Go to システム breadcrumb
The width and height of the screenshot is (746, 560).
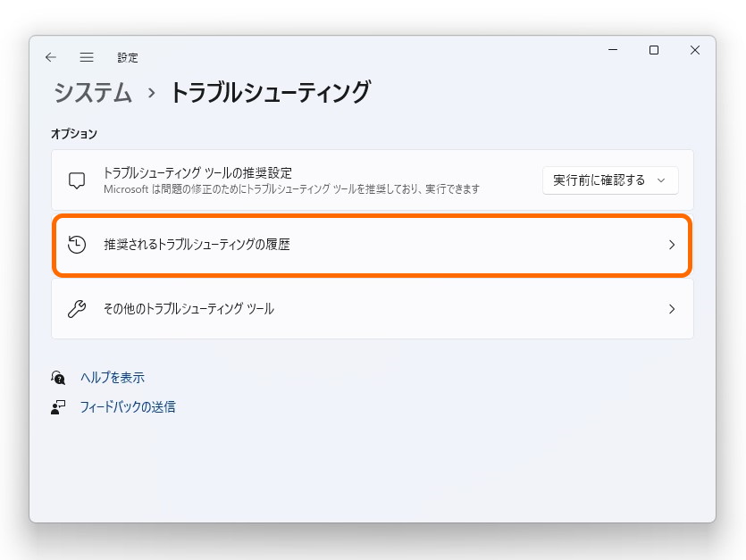(x=93, y=92)
